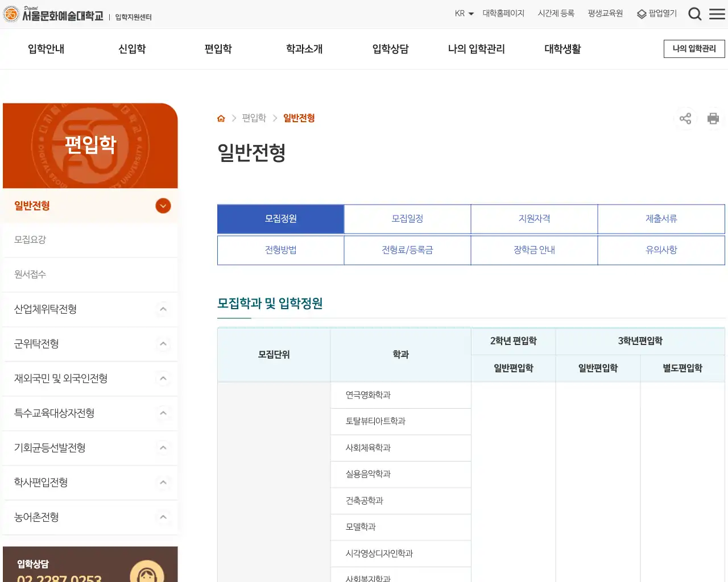Open the 평생교육원 link
Image resolution: width=728 pixels, height=582 pixels.
point(605,14)
